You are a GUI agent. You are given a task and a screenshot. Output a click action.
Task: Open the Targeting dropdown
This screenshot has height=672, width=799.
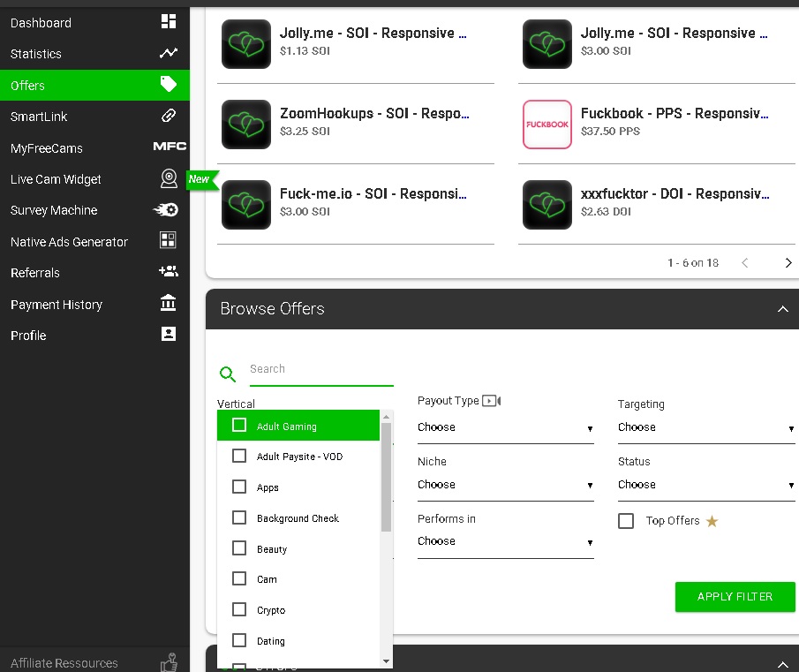(x=706, y=428)
